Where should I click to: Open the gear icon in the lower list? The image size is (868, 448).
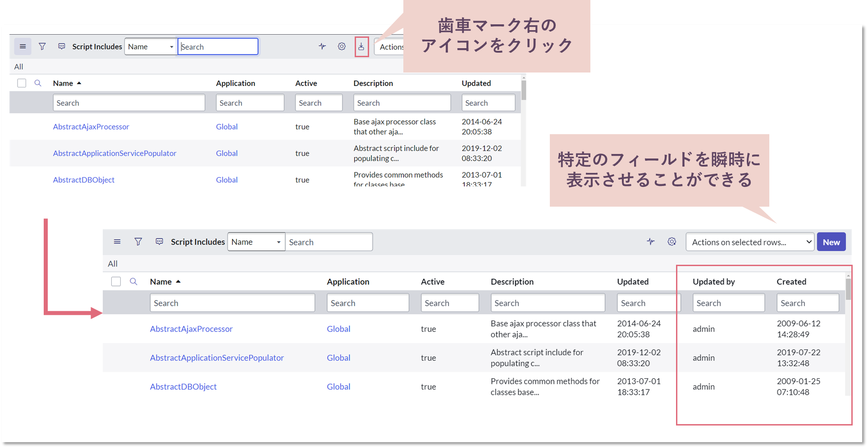672,242
